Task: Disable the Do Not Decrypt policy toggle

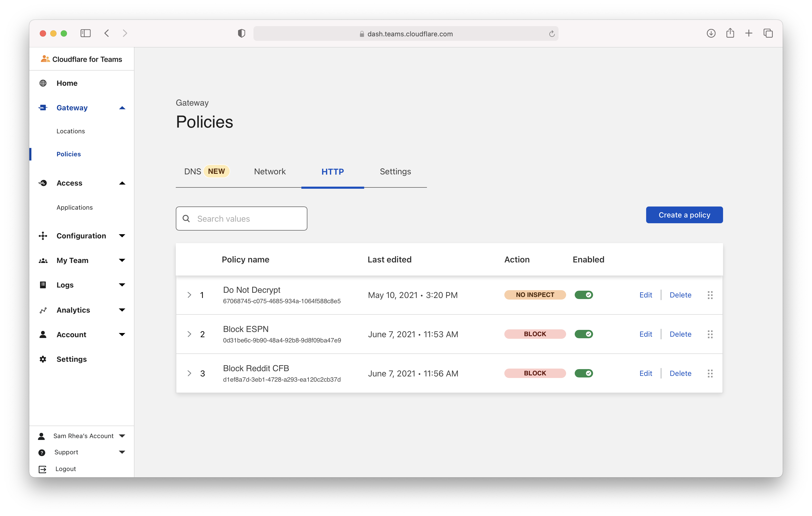Action: (584, 295)
